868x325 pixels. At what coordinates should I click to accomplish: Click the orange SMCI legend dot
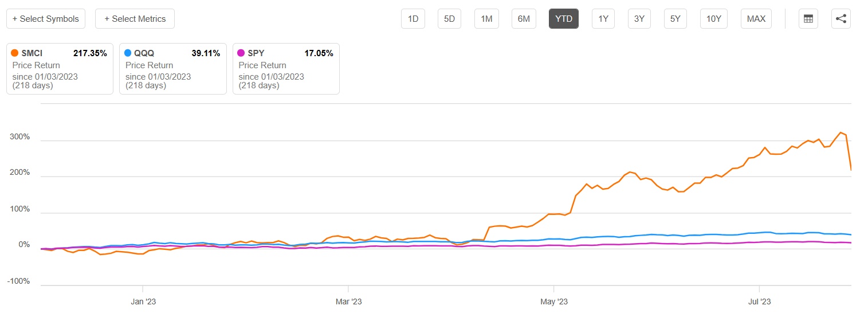tap(14, 53)
